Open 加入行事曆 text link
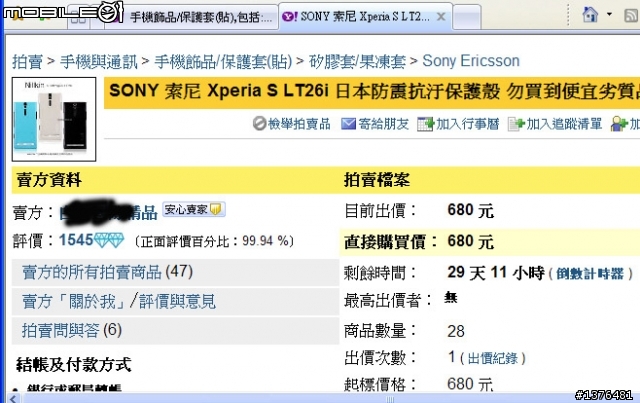Image resolution: width=640 pixels, height=403 pixels. (468, 124)
